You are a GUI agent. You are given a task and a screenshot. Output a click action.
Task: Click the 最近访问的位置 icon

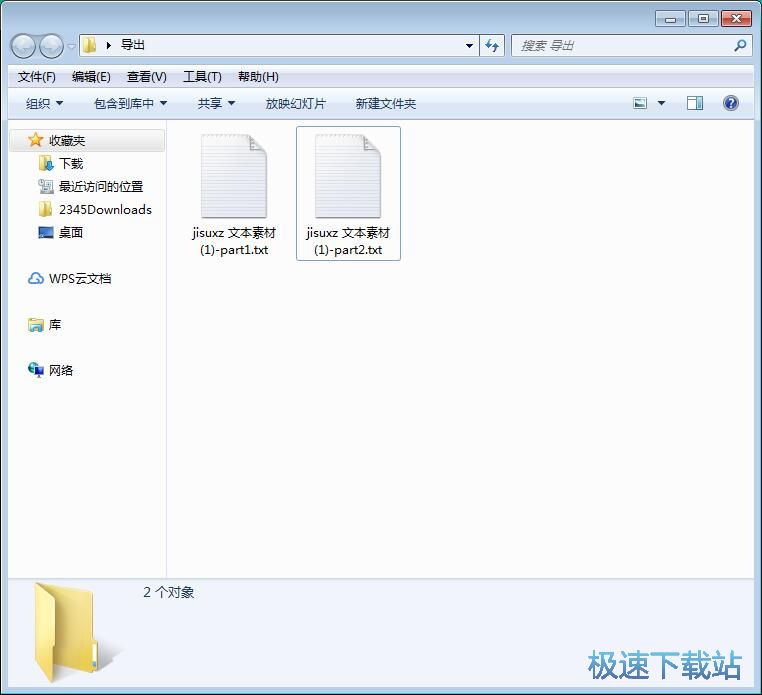46,186
